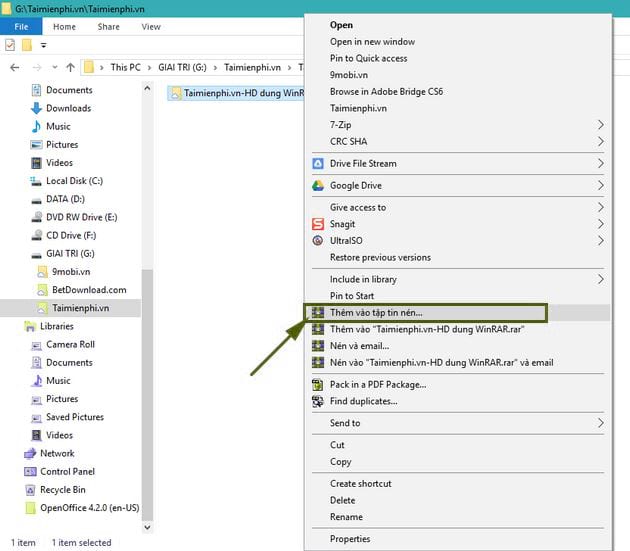Click the WinRAR icon beside 'Nén và email...'

[318, 346]
